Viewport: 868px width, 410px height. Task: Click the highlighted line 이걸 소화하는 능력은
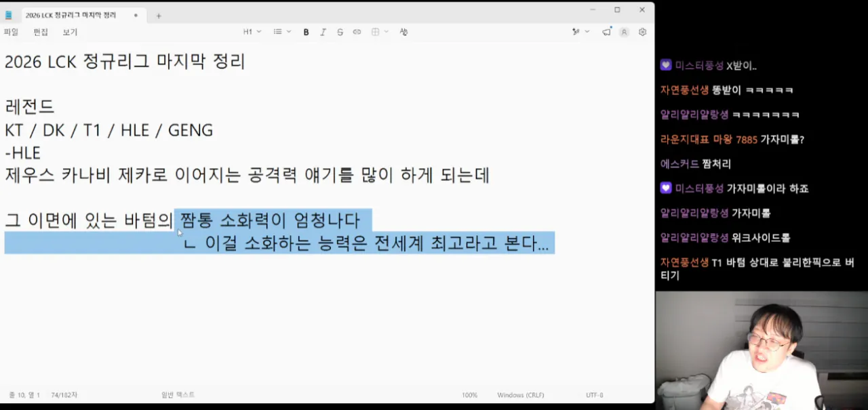click(366, 243)
